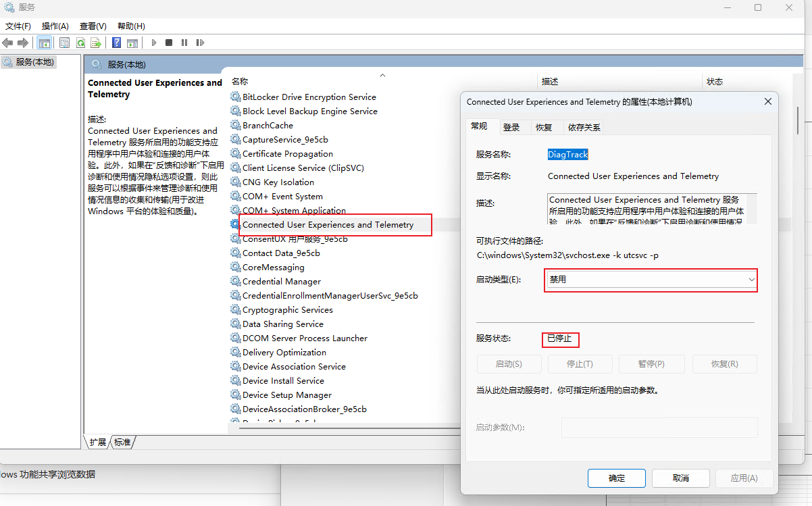This screenshot has height=506, width=812.
Task: Select the Credential Manager service
Action: pyautogui.click(x=281, y=282)
